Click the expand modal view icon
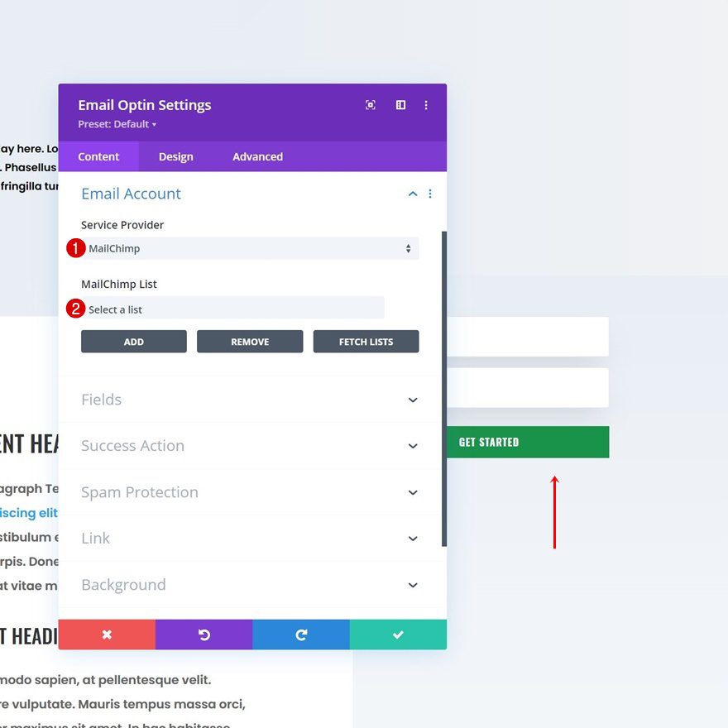This screenshot has width=728, height=728. pos(370,105)
